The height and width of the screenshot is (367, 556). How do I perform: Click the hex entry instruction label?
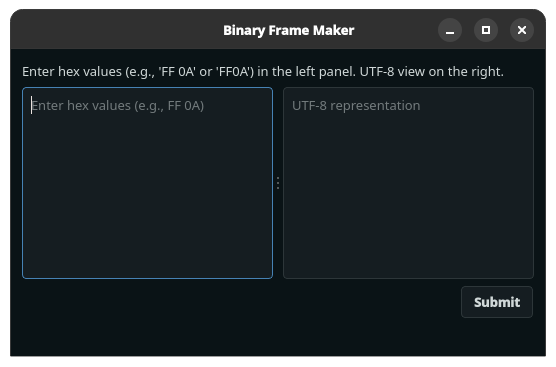[263, 72]
